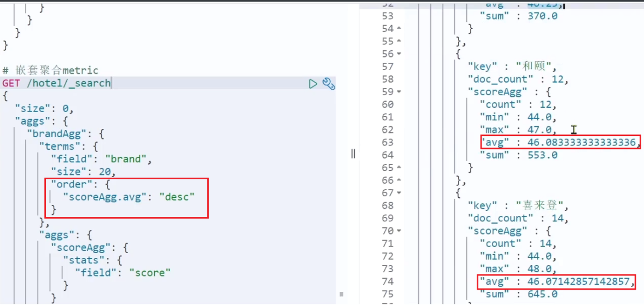The height and width of the screenshot is (305, 644).
Task: Click the '"size": 20,' line
Action: 84,172
